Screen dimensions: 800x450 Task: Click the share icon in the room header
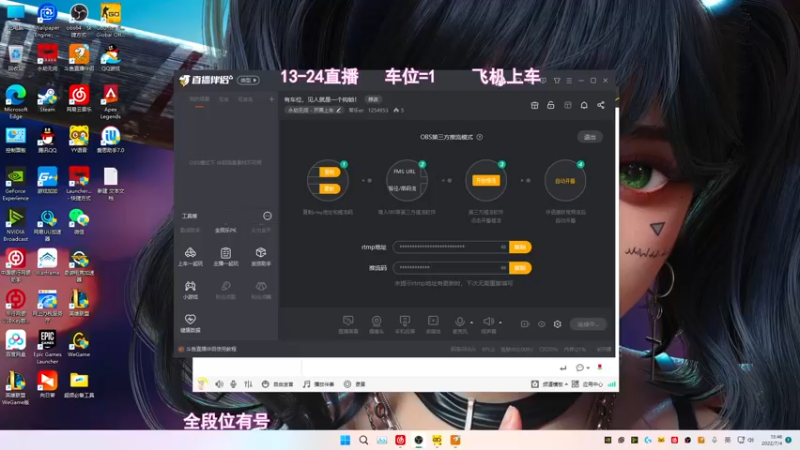click(x=601, y=105)
